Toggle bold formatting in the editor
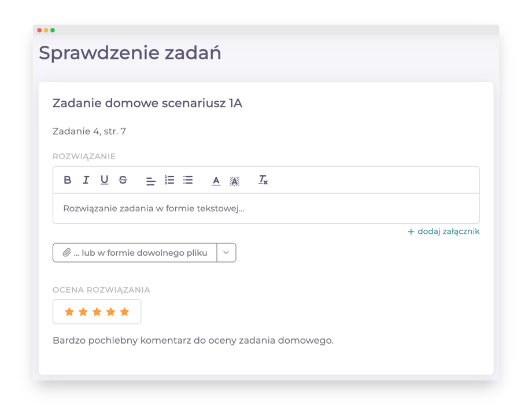Viewport: 532px width, 405px height. (x=68, y=180)
